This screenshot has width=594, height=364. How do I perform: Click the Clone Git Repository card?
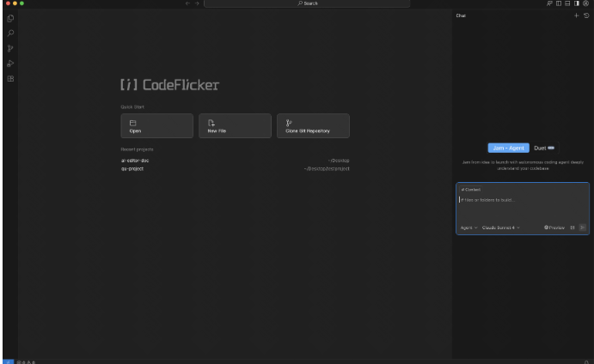click(x=313, y=126)
